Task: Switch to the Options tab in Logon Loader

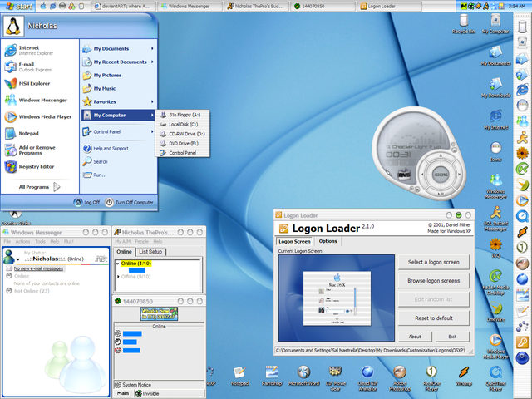Action: (328, 241)
